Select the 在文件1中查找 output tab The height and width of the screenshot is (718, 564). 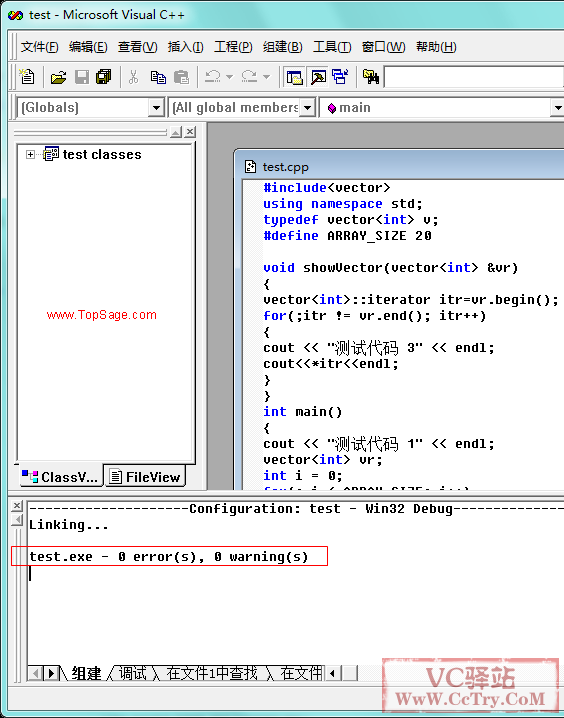[212, 673]
